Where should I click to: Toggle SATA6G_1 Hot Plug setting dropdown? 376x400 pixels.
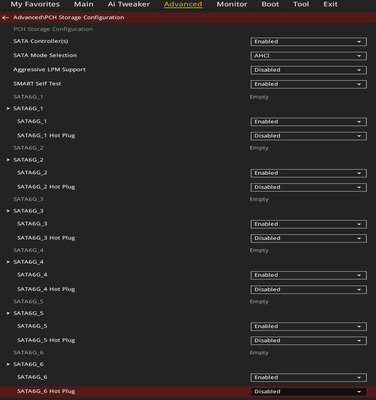(x=308, y=136)
